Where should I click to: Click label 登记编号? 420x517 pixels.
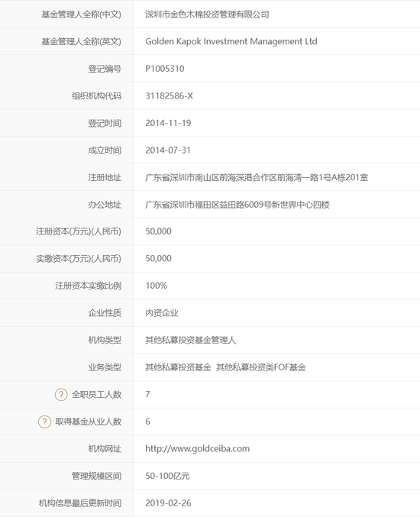point(105,69)
